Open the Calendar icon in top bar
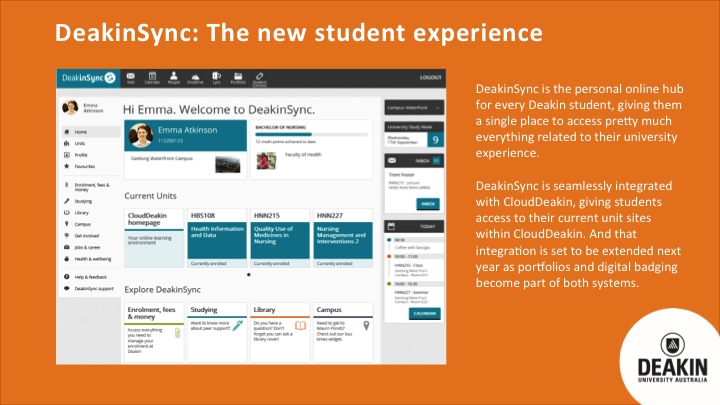 pyautogui.click(x=152, y=76)
